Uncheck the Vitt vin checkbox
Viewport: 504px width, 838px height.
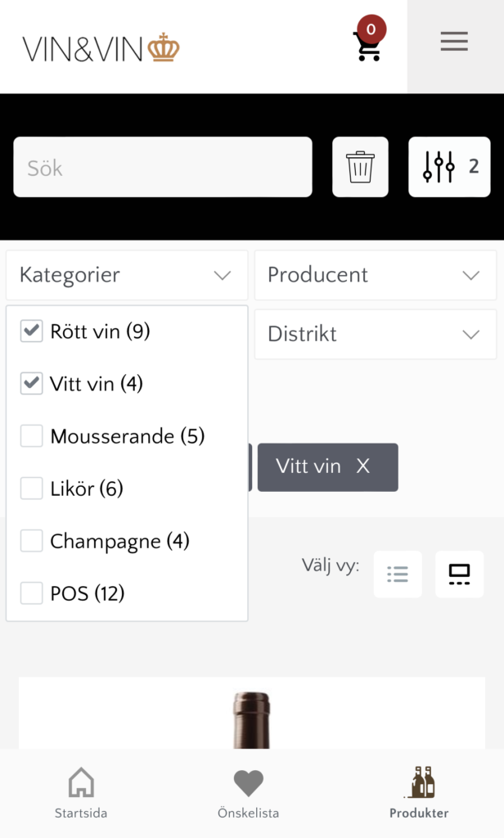click(32, 384)
